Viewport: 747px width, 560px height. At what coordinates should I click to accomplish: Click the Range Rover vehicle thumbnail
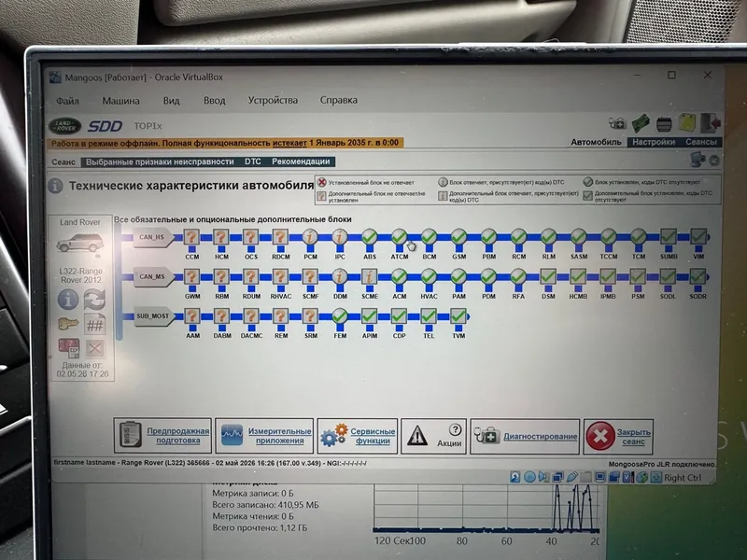pyautogui.click(x=79, y=243)
